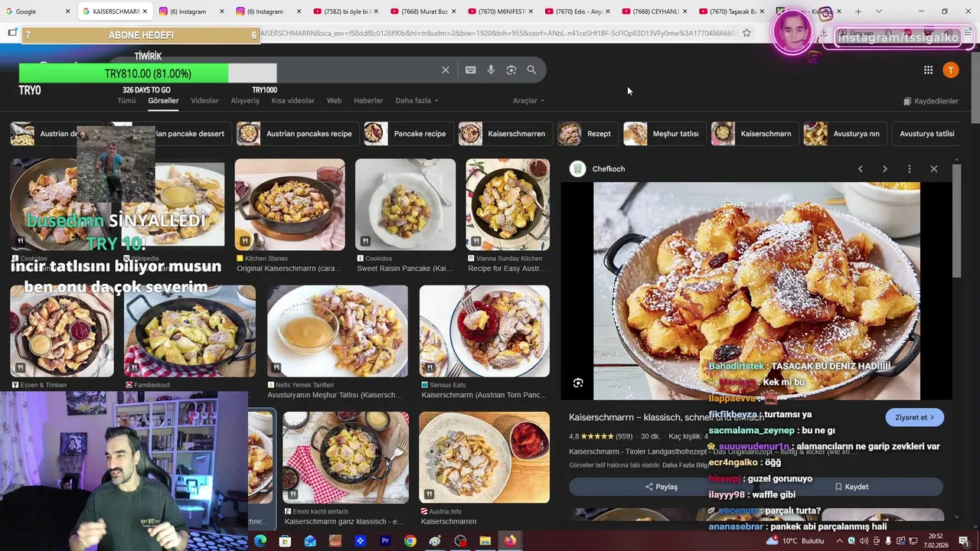Open Google Chrome from the taskbar
This screenshot has height=551, width=980.
[410, 541]
